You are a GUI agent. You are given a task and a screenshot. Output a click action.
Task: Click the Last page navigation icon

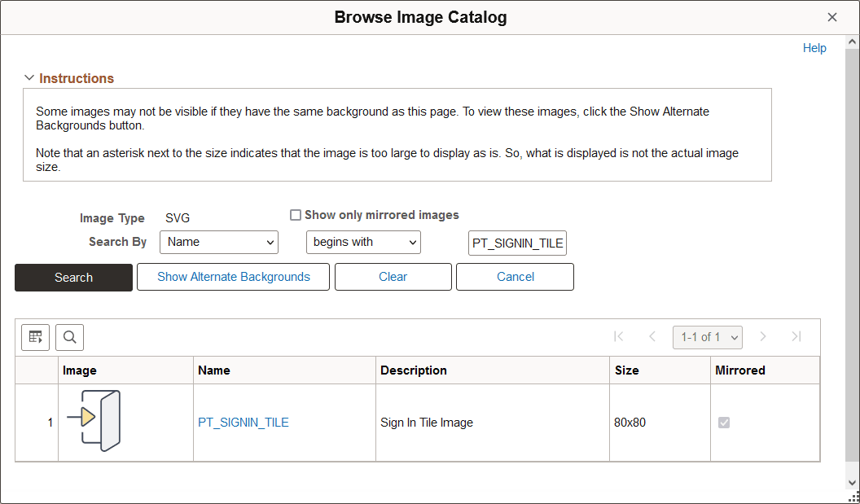pos(796,336)
